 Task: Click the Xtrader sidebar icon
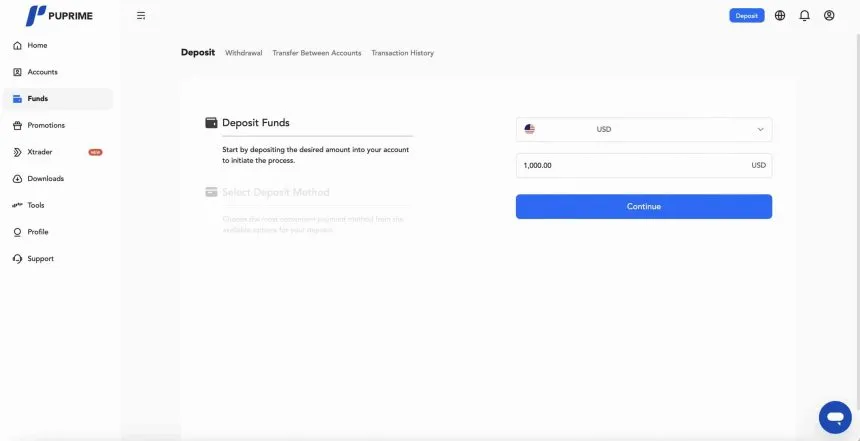coord(17,152)
